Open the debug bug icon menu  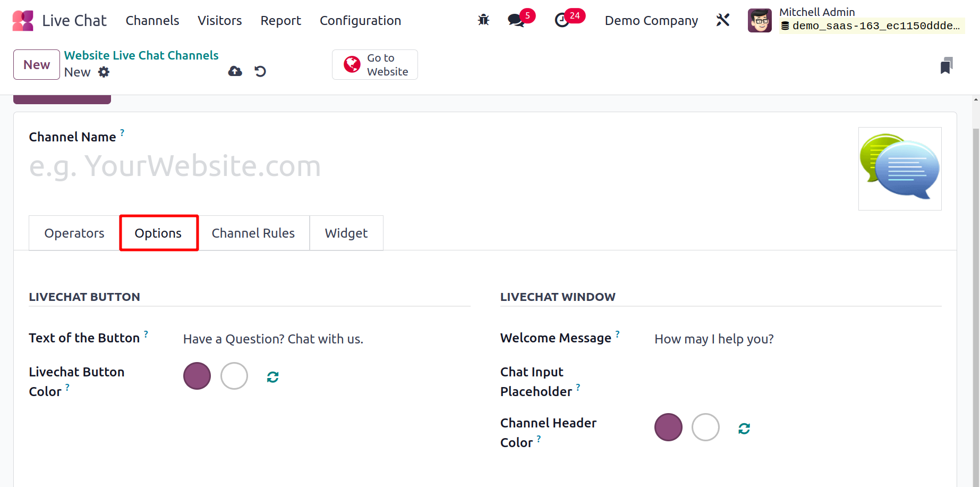click(x=483, y=20)
